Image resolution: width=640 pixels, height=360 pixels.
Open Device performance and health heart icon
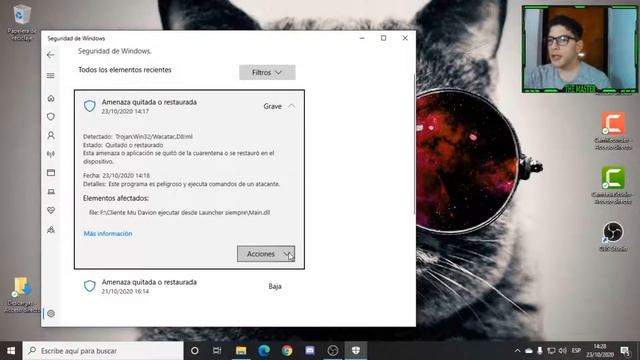tap(51, 210)
